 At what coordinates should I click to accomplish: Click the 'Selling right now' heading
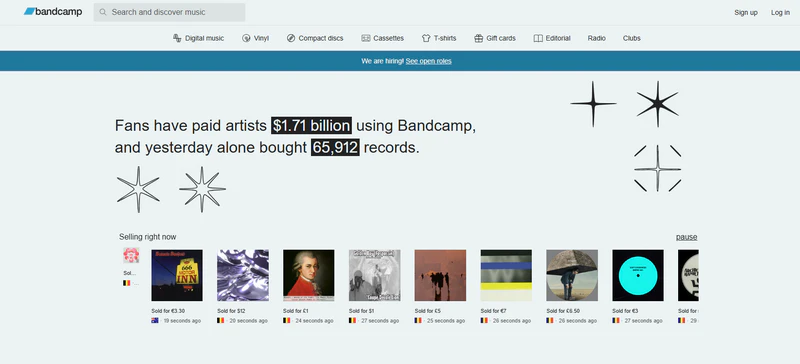coord(147,237)
